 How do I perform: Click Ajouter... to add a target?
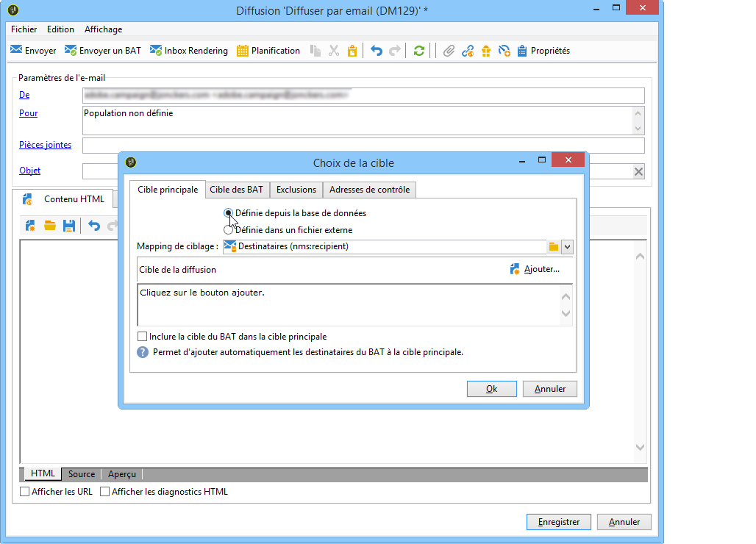point(535,269)
